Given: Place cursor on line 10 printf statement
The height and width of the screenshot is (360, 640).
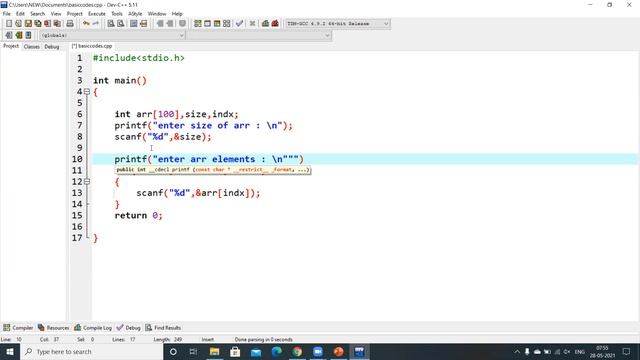Looking at the screenshot, I should [209, 159].
